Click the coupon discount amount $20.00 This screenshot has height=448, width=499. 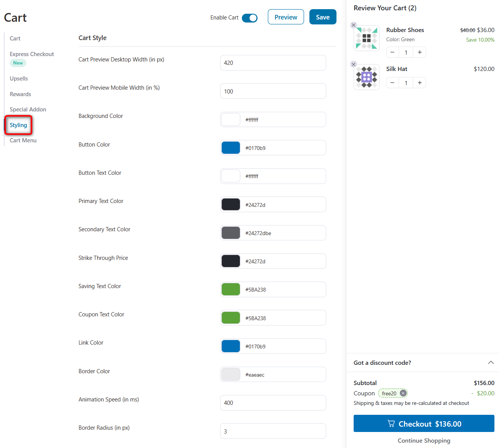(x=485, y=393)
